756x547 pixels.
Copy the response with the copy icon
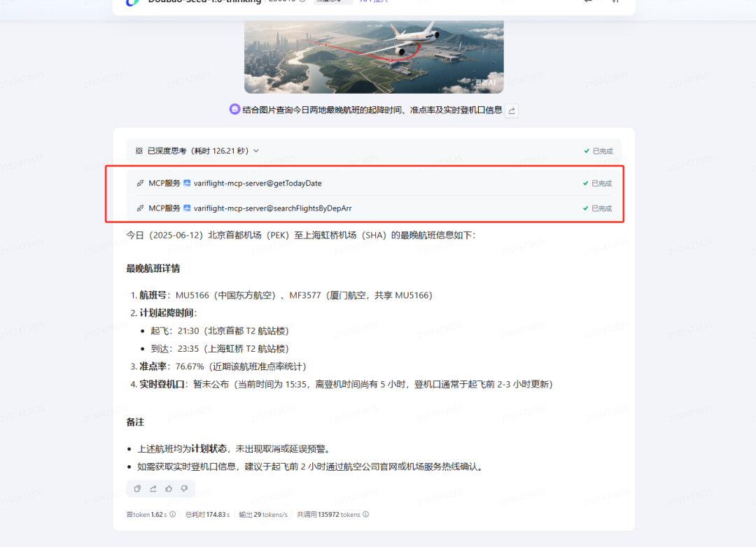pos(137,489)
